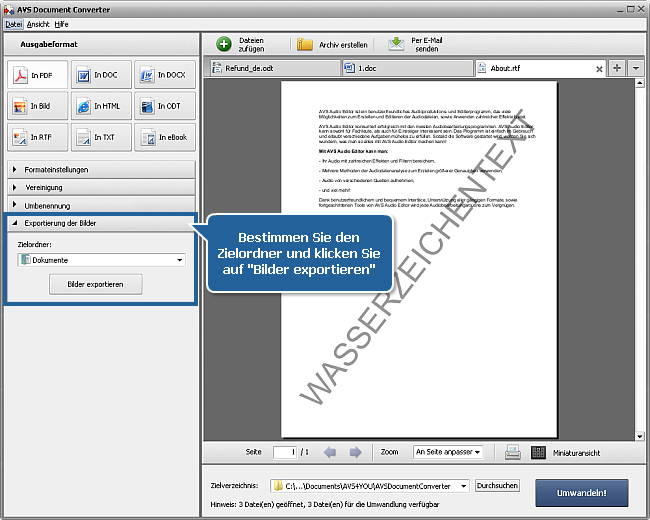
Task: Click the Umwandeln! button
Action: tap(582, 493)
